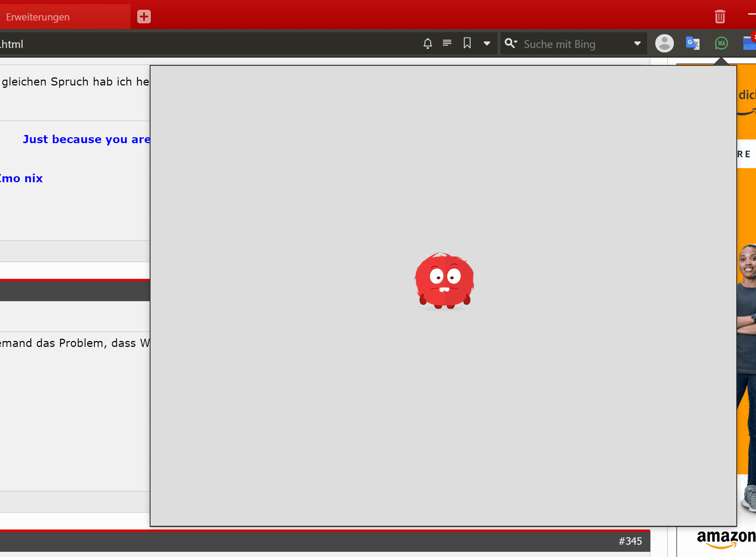Viewport: 756px width, 557px height.
Task: Click the green WA extension icon
Action: point(721,44)
